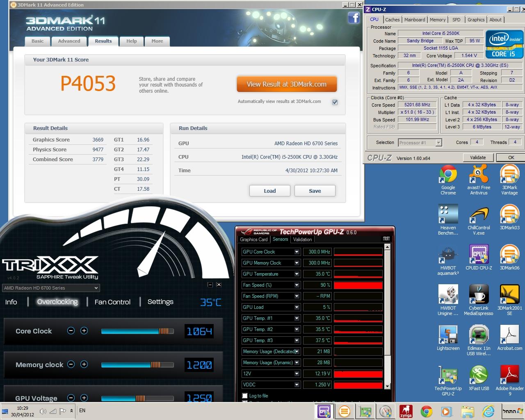Screen dimensions: 525x420
Task: Toggle automatically view results at 3DMark.com checkbox
Action: [335, 102]
